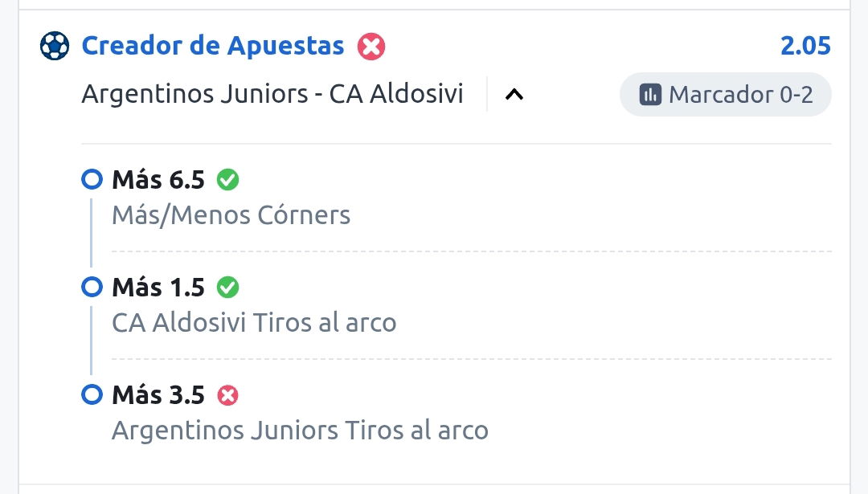Click the green check beside Más 1.5

coord(227,288)
